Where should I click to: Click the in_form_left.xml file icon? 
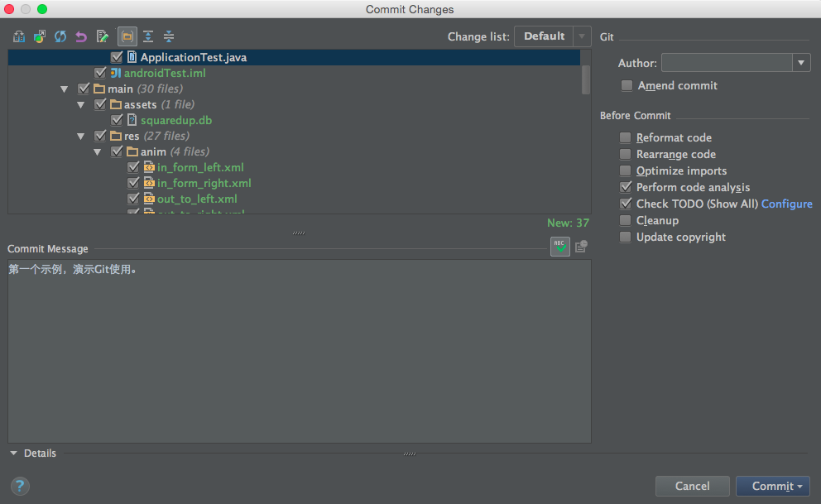coord(149,167)
